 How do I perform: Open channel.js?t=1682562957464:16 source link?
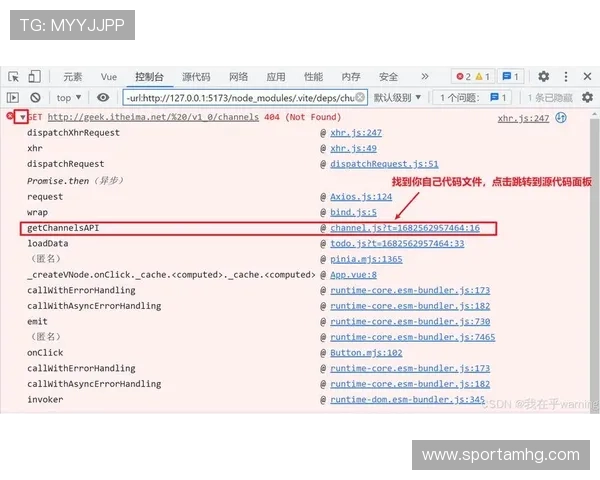[x=405, y=228]
